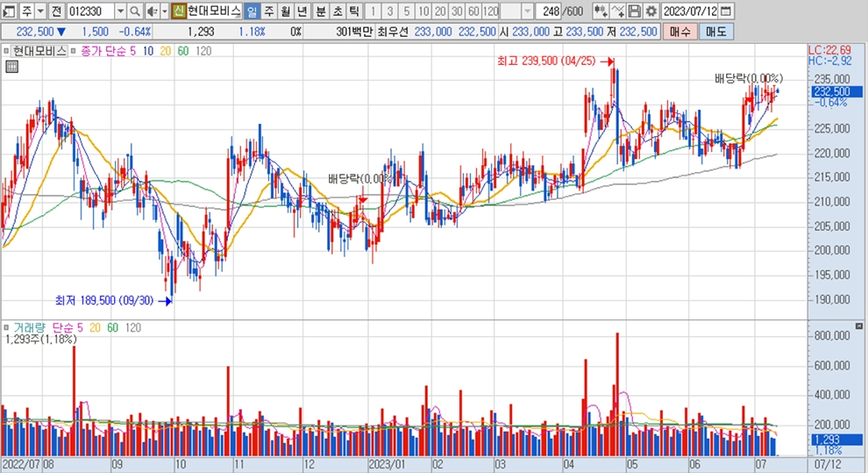Open chart settings gear icon
868x473 pixels.
point(651,11)
